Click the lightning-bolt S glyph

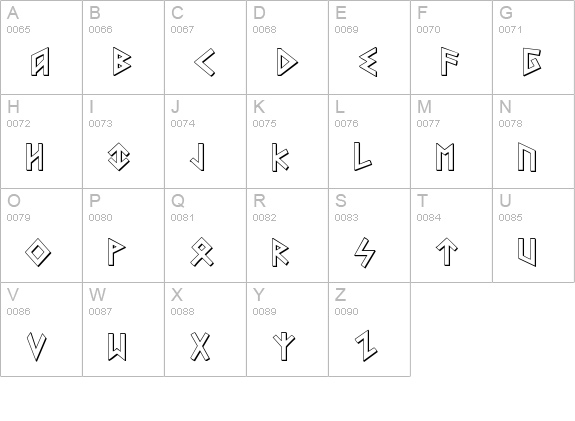(365, 253)
